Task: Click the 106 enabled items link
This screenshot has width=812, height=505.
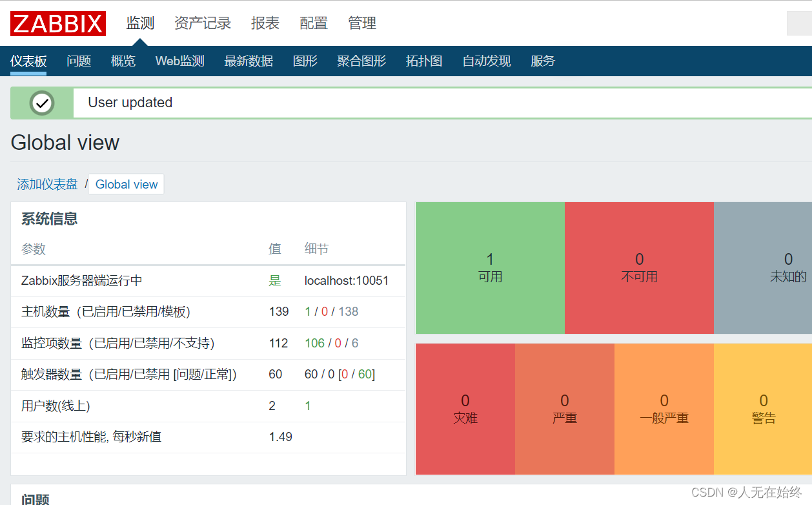Action: [x=313, y=343]
